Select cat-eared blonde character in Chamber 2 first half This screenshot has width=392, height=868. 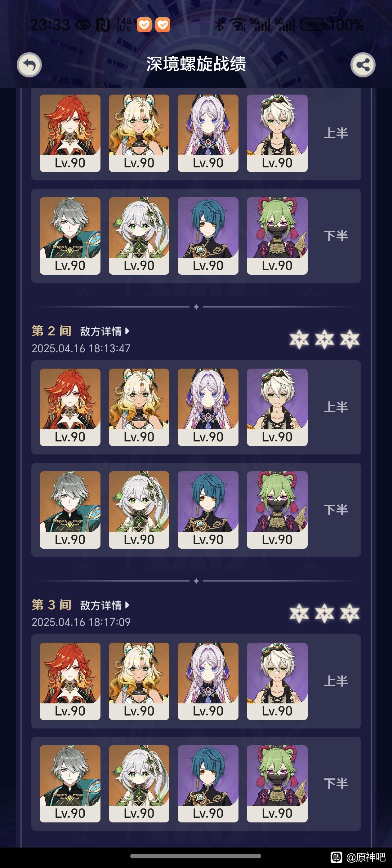(139, 407)
